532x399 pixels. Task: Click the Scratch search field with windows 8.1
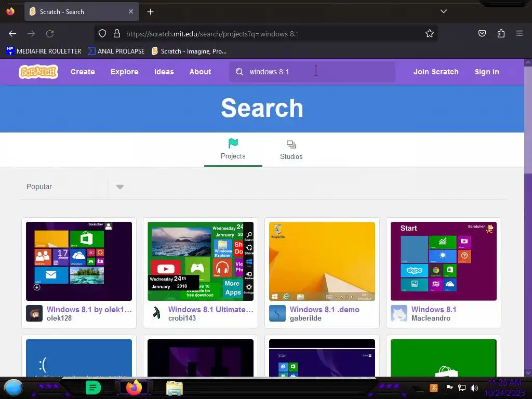312,72
